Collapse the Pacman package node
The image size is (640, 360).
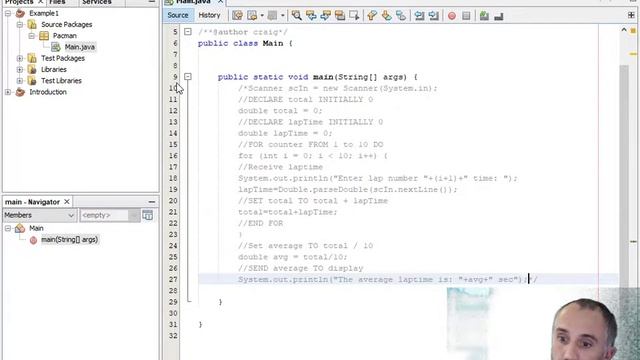(31, 36)
